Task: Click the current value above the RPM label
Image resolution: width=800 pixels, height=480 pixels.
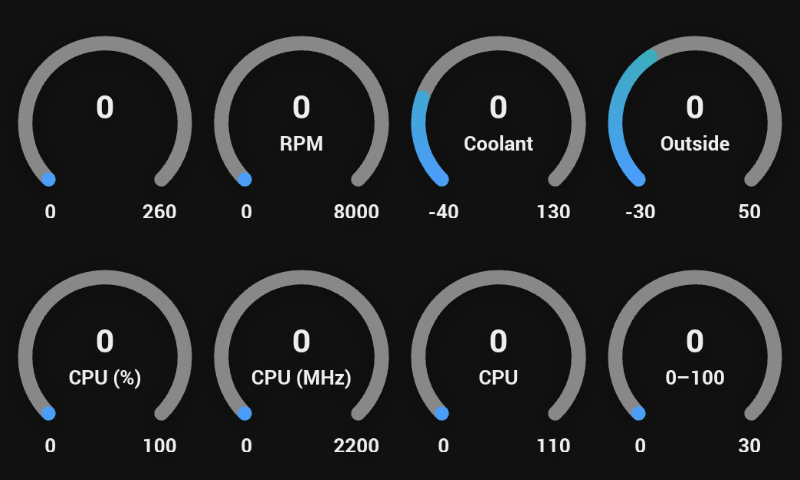Action: [301, 107]
